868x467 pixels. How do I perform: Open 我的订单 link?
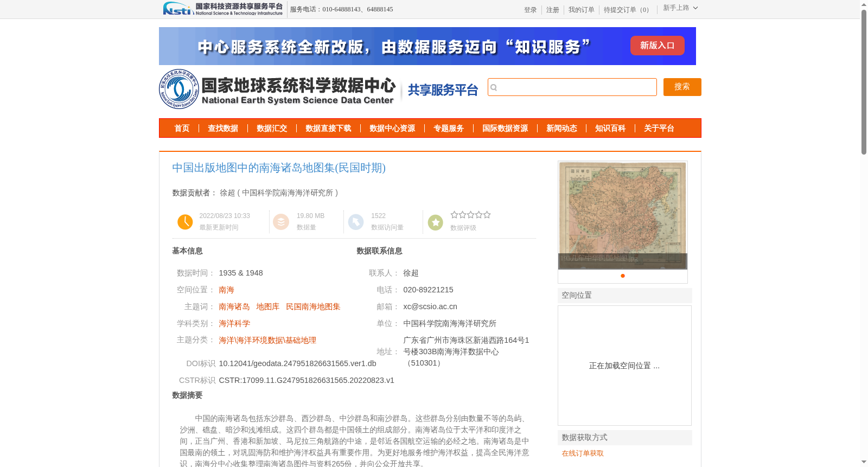581,10
